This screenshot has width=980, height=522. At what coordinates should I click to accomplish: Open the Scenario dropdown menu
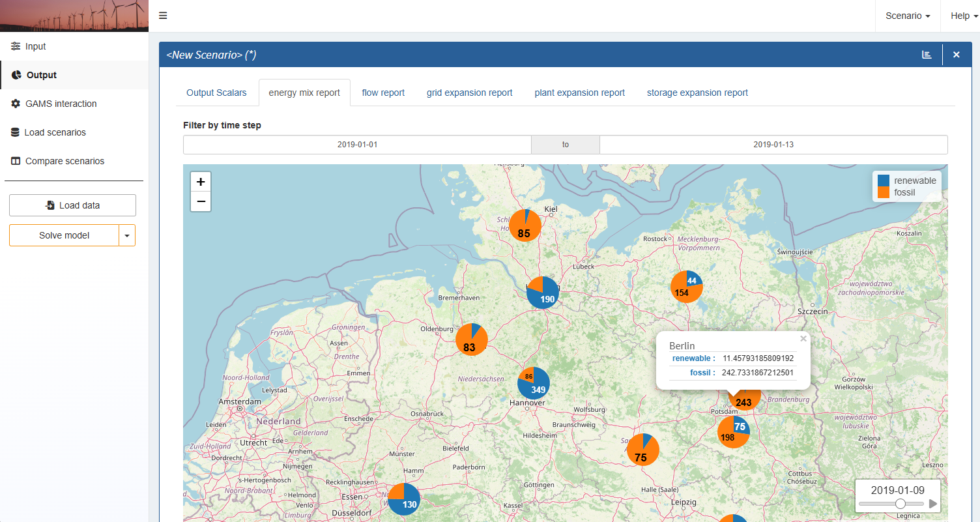[x=908, y=16]
